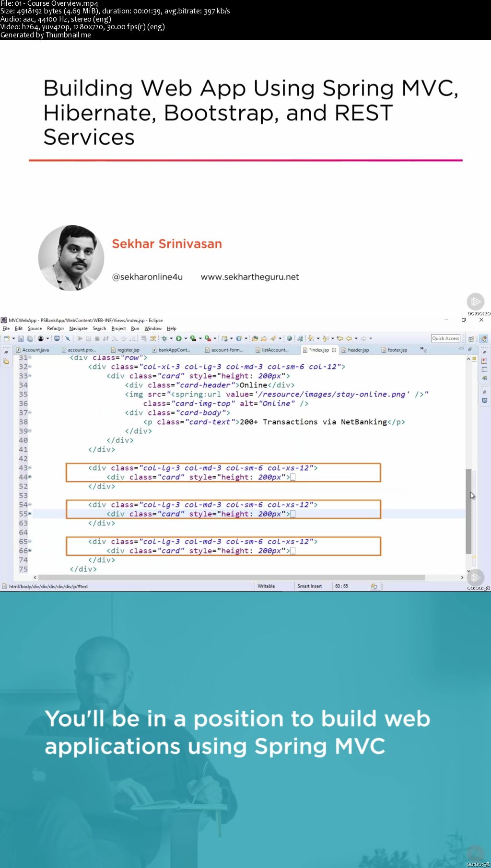The width and height of the screenshot is (491, 868).
Task: Expand the folded code at line 55
Action: 30,514
